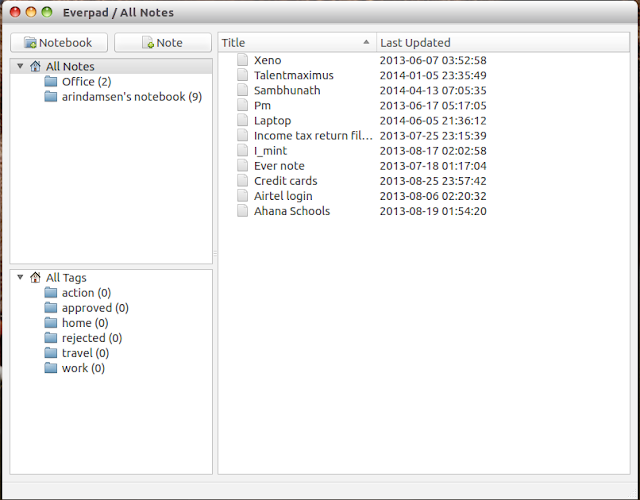Click the Notebook button to create a notebook
Image resolution: width=640 pixels, height=500 pixels.
click(x=59, y=42)
